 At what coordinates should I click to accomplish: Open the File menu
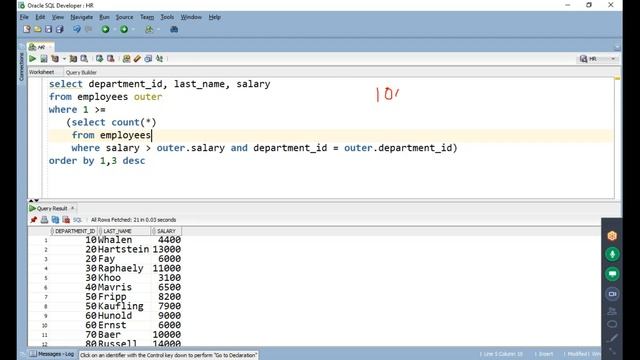(24, 17)
